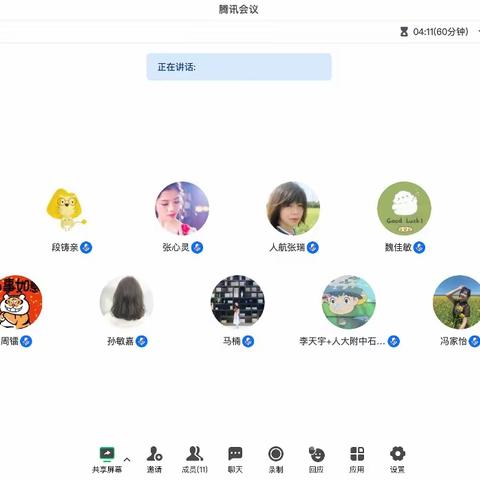480x480 pixels.
Task: Select 李天宇's cartoon boy avatar
Action: pyautogui.click(x=349, y=302)
